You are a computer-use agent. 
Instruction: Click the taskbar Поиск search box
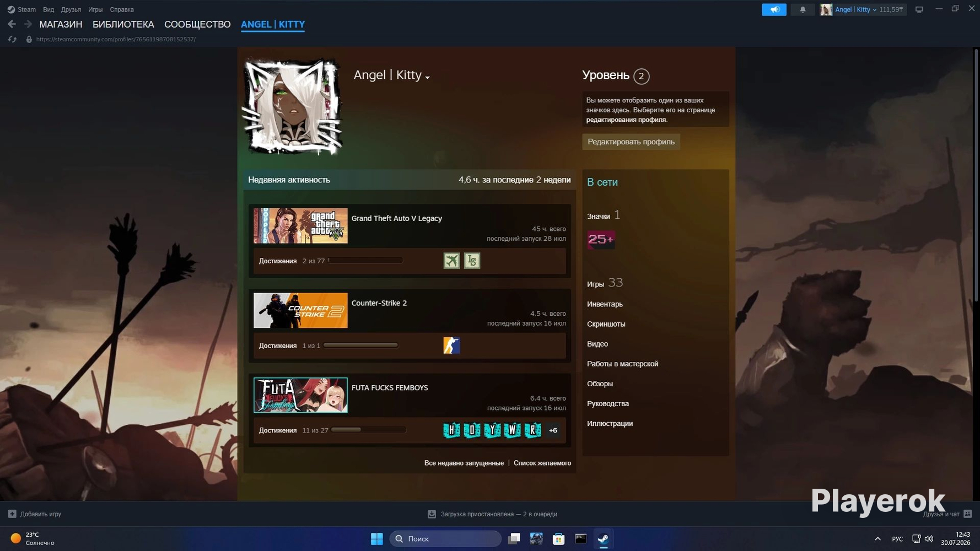coord(445,539)
